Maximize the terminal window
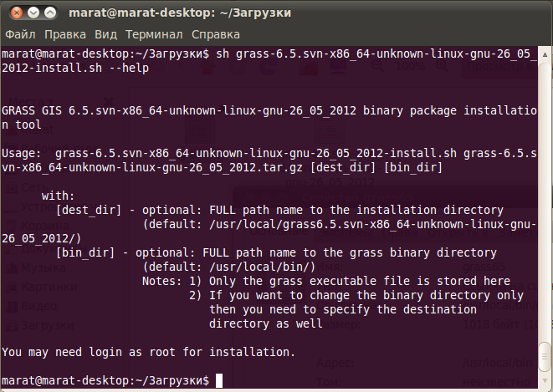The image size is (553, 392). tap(50, 13)
